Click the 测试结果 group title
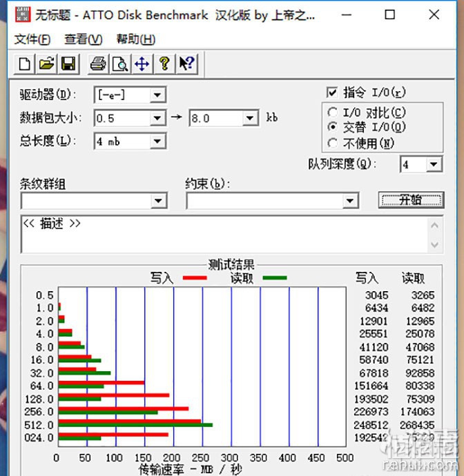Viewport: 464px width, 476px height. pyautogui.click(x=231, y=264)
